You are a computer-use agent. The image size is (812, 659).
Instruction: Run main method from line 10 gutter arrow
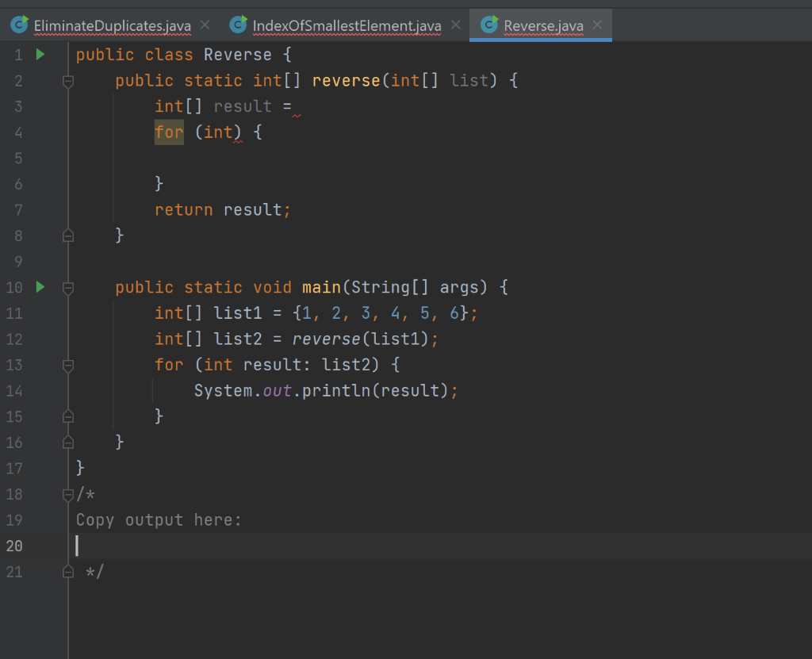(x=40, y=287)
